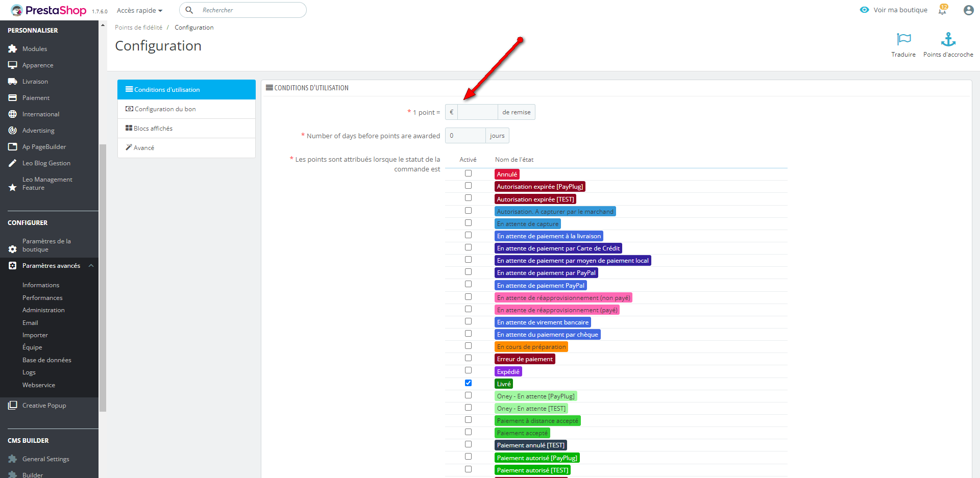The height and width of the screenshot is (478, 980).
Task: Click the number of days input field
Action: (465, 136)
